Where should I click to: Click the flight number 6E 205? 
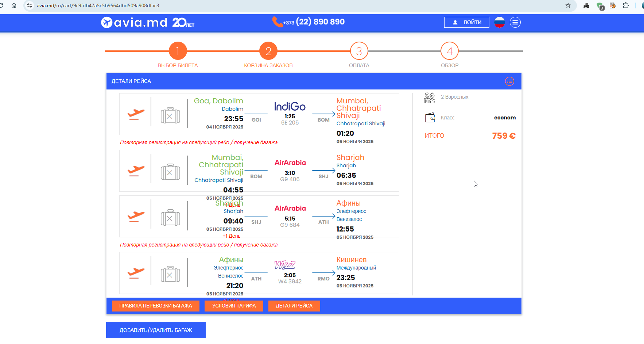click(290, 123)
